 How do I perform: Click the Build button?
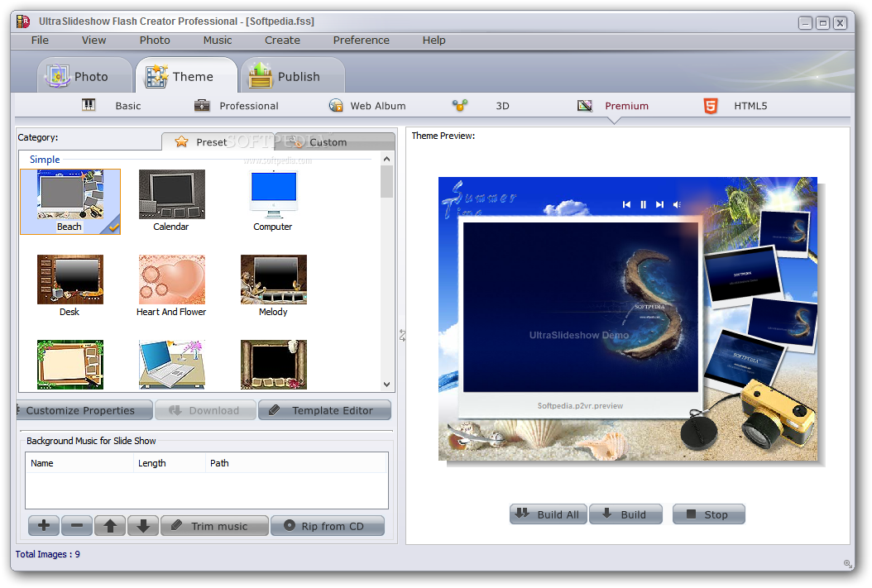coord(625,514)
